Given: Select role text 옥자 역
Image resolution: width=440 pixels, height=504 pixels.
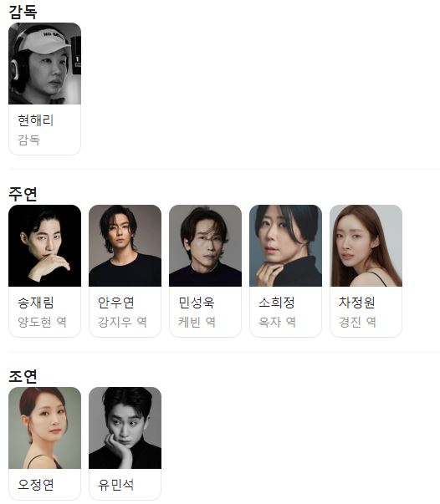Looking at the screenshot, I should point(277,322).
